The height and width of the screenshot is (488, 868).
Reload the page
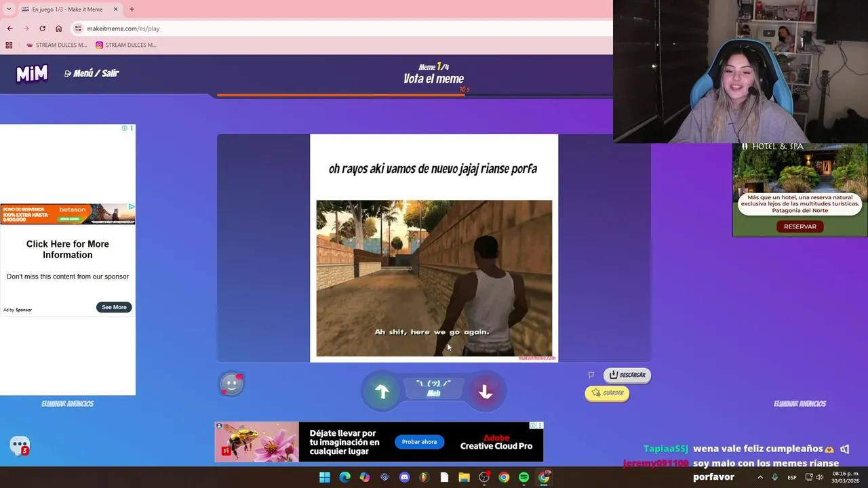tap(42, 28)
